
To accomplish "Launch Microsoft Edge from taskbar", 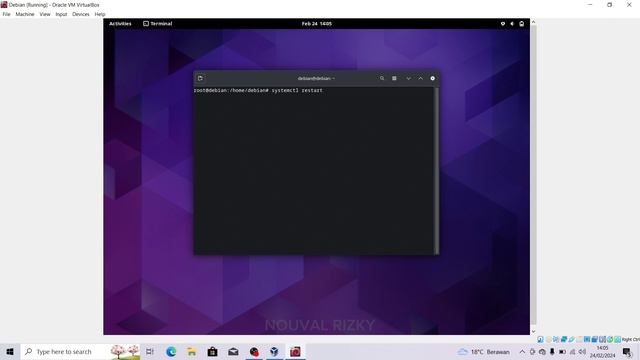I will point(171,351).
